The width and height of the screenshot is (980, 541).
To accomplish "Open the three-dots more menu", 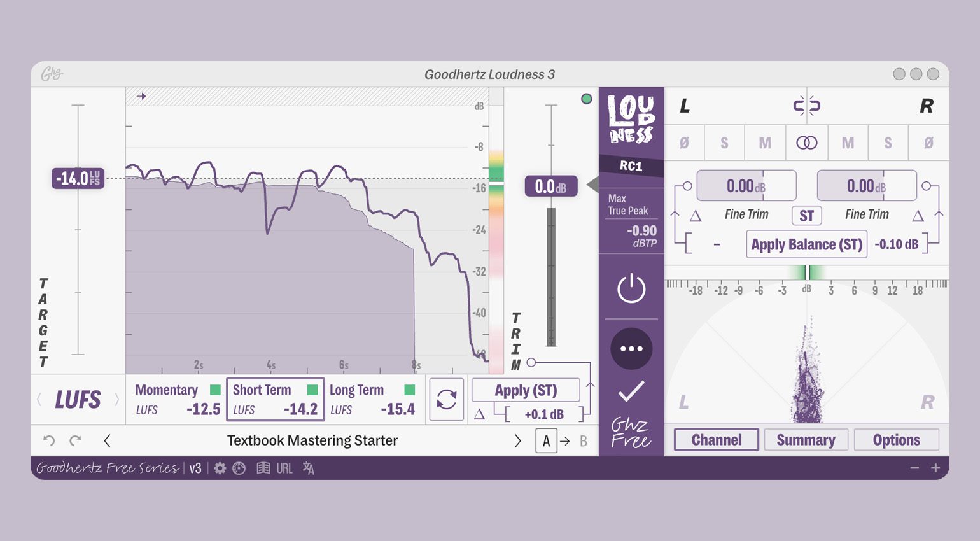I will pos(631,349).
